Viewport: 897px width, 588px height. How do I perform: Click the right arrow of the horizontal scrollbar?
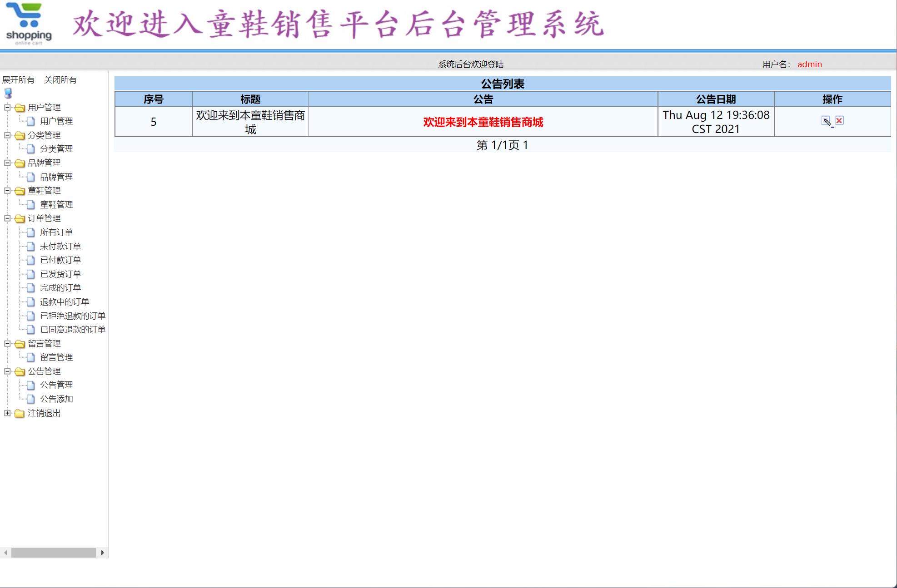point(103,553)
